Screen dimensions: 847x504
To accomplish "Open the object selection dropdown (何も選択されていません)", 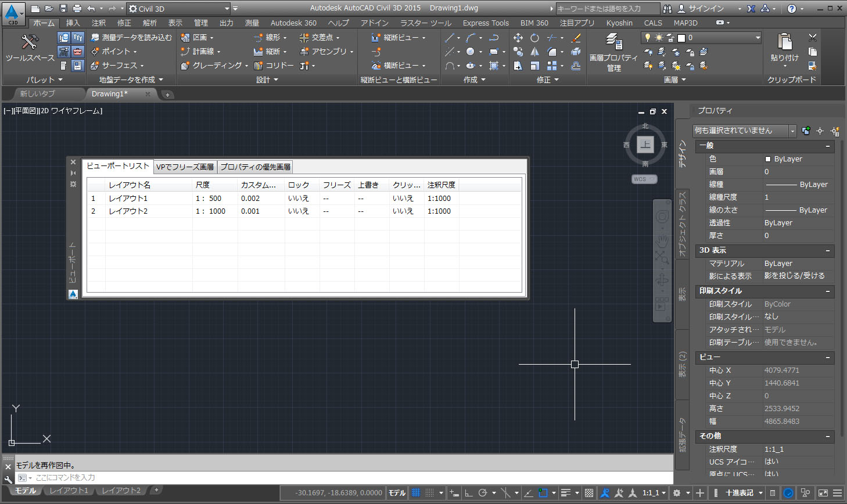I will pos(744,131).
